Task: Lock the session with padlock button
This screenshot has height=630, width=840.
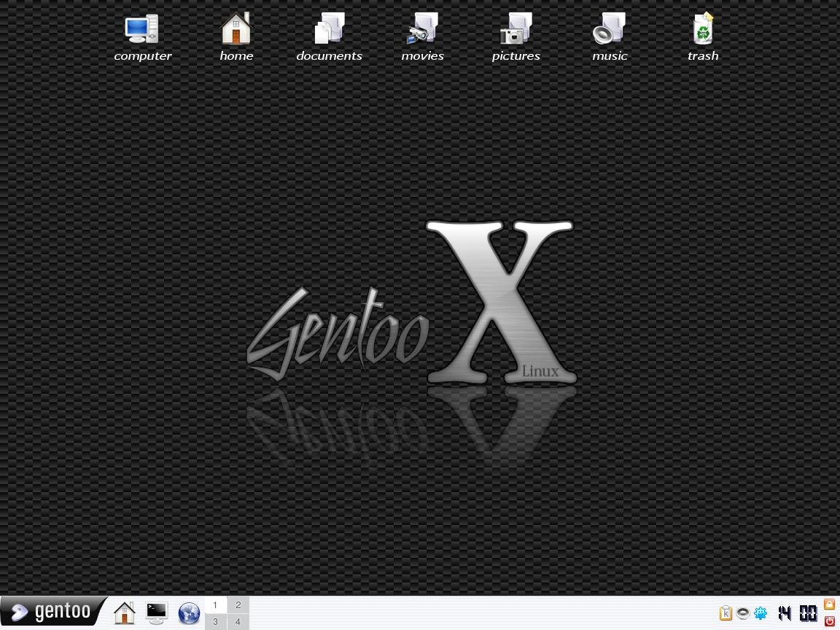Action: (x=829, y=604)
